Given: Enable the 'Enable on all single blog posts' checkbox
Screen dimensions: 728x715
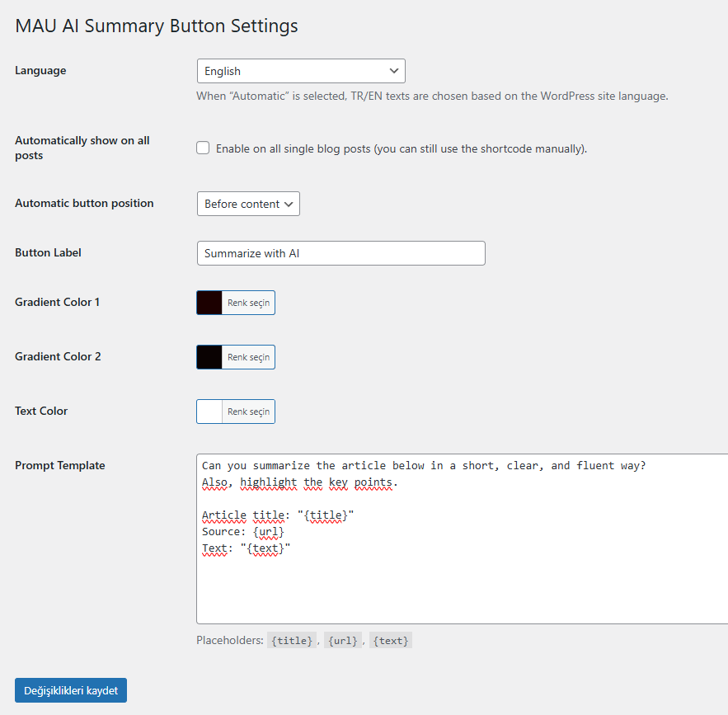Looking at the screenshot, I should point(203,148).
